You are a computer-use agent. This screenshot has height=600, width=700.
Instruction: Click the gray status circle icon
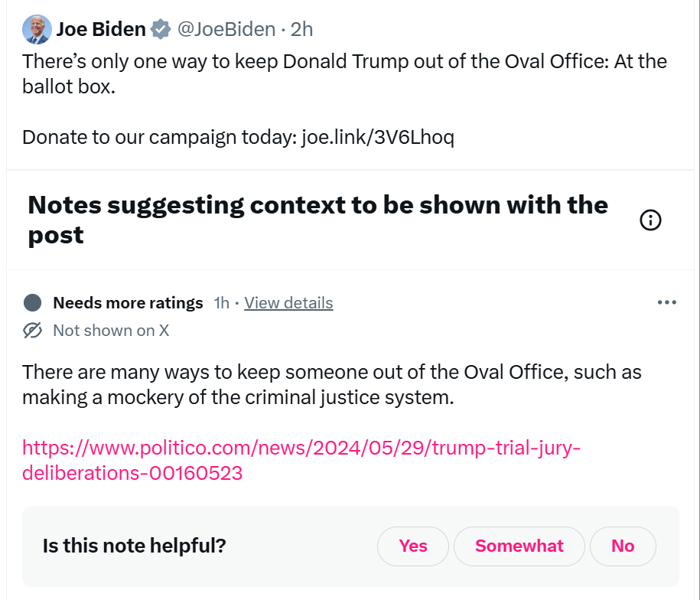point(32,303)
